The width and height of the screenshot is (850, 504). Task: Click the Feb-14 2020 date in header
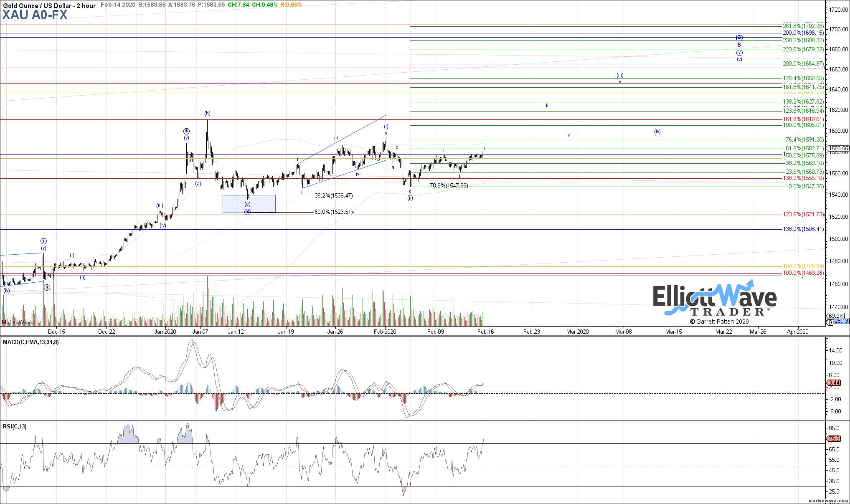[118, 5]
